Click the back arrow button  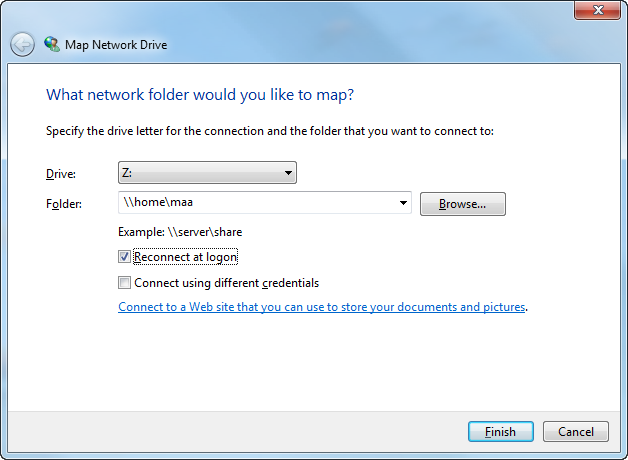pos(22,44)
